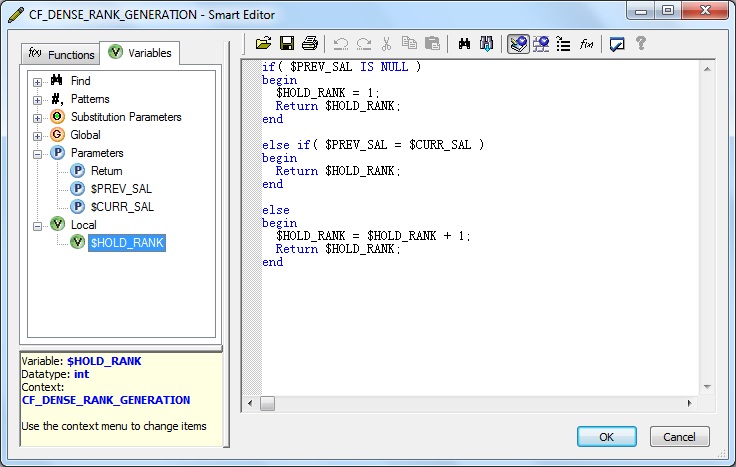The width and height of the screenshot is (736, 467).
Task: Print the script using the printer icon
Action: pyautogui.click(x=310, y=44)
